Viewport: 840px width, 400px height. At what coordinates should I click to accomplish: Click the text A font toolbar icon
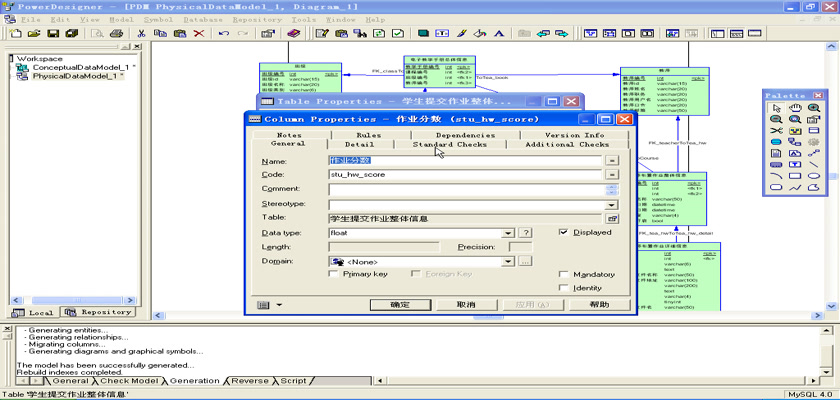click(x=499, y=33)
